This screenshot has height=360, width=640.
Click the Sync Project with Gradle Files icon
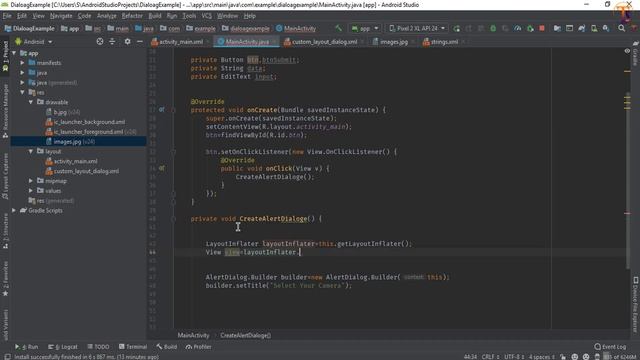pos(582,28)
